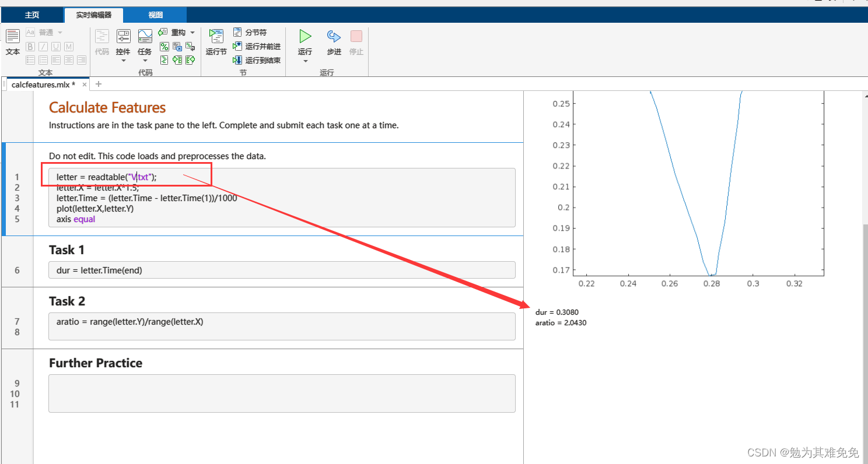Viewport: 868px width, 464px height.
Task: Decrease code indent with left-arrow icon
Action: tap(190, 59)
